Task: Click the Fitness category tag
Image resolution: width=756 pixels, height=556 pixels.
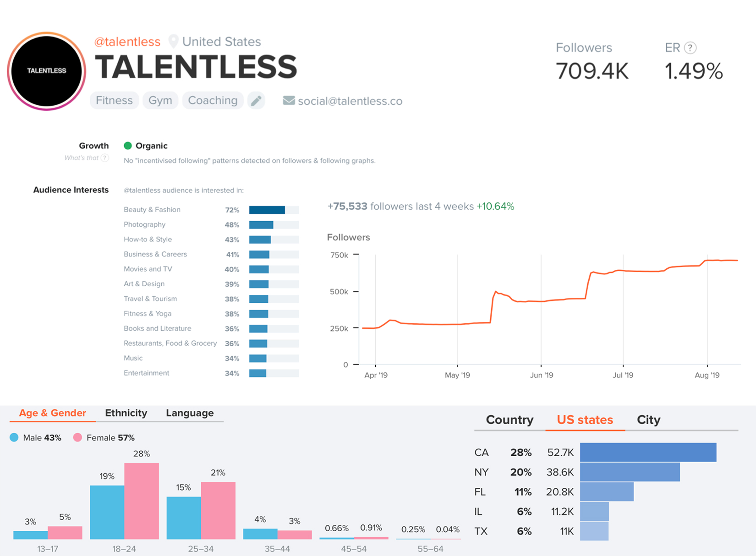Action: point(114,100)
